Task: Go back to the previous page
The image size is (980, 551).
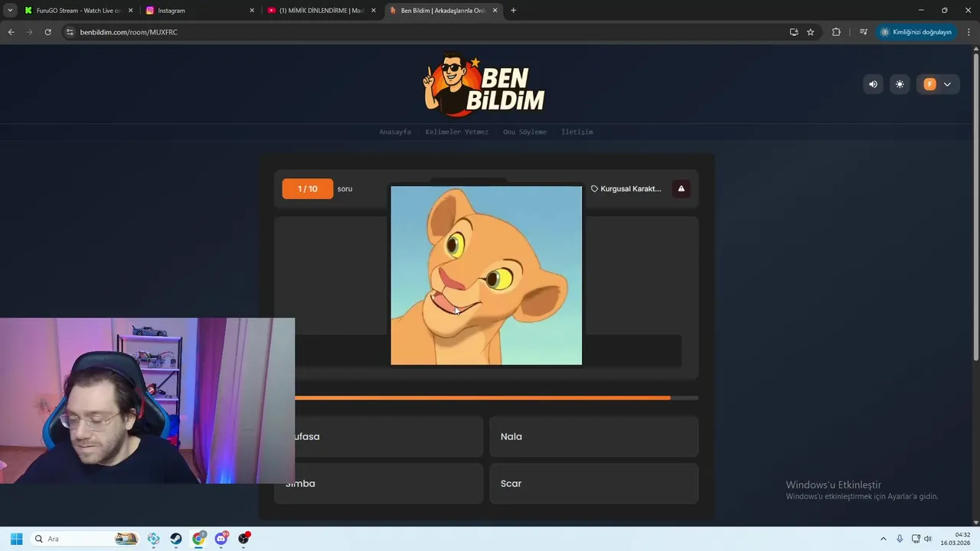Action: point(11,32)
